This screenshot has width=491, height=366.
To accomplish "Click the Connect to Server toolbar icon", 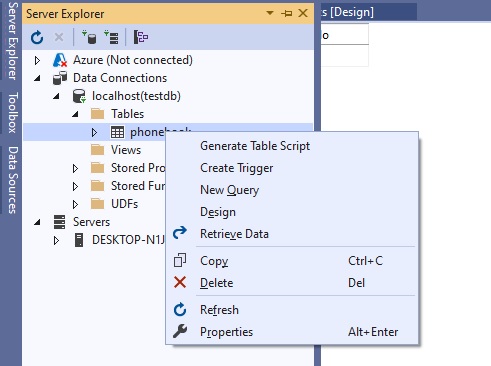I will [x=111, y=37].
